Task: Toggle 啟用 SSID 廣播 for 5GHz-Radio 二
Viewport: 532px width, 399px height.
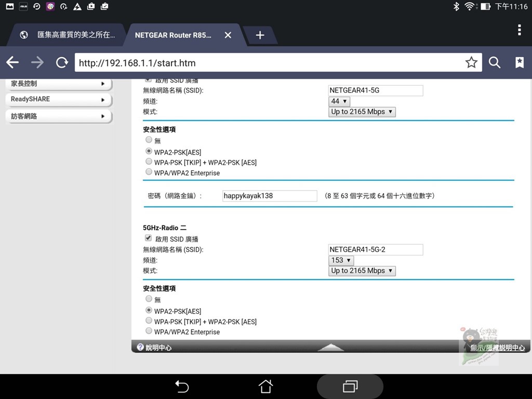Action: point(148,238)
